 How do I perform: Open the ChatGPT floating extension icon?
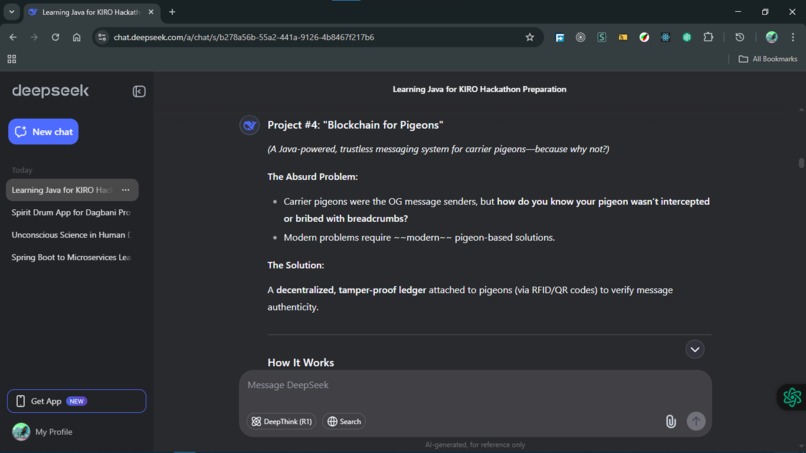pos(792,397)
